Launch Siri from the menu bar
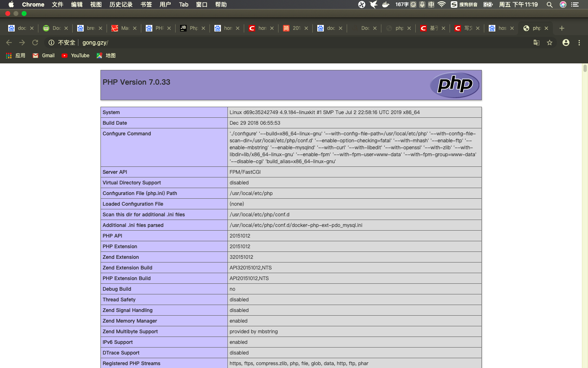588x368 pixels. pyautogui.click(x=563, y=4)
